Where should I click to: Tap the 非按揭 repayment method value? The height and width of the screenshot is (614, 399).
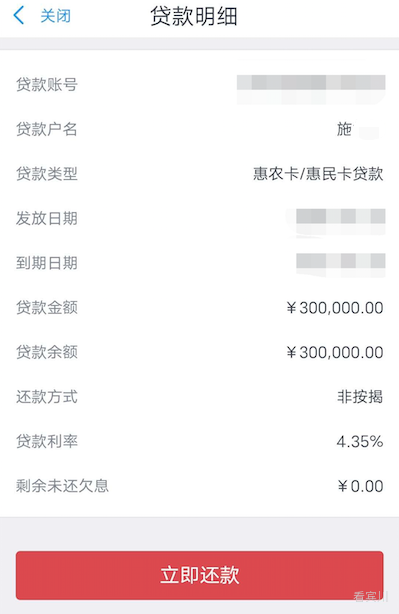(x=360, y=397)
